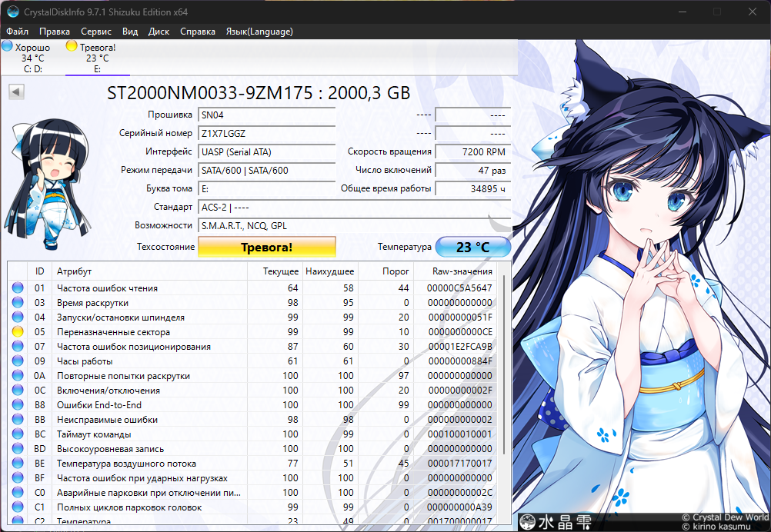771x532 pixels.
Task: Click the status orb for attribute 04
Action: click(x=18, y=317)
